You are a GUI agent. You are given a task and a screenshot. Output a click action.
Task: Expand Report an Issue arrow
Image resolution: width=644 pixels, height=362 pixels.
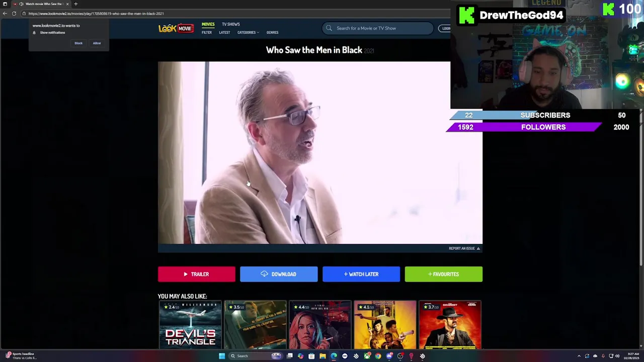(478, 248)
